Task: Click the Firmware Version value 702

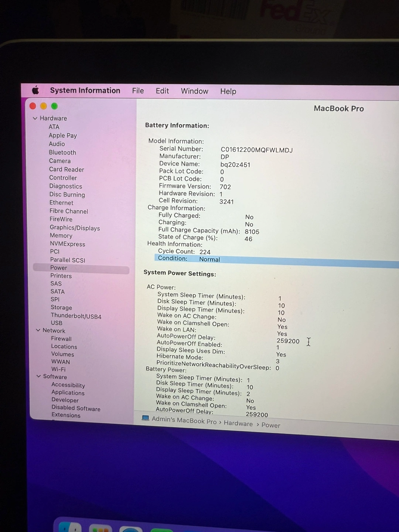Action: (x=225, y=187)
